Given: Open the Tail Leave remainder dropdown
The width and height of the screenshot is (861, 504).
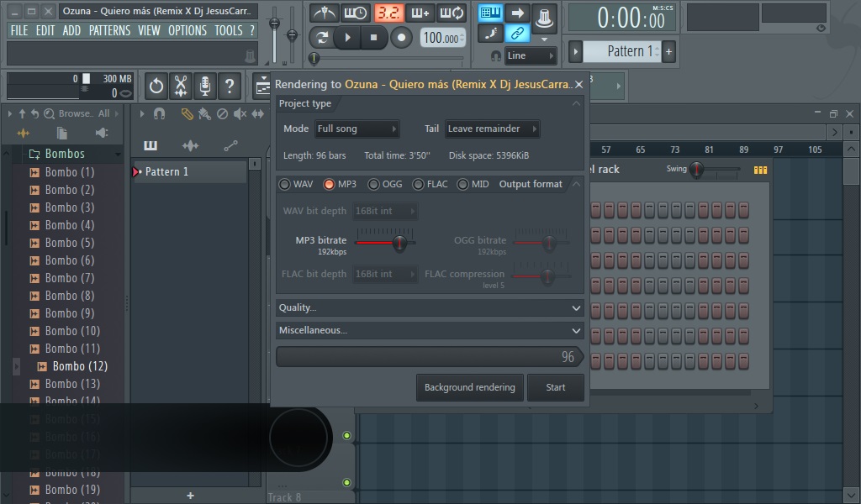Looking at the screenshot, I should 493,129.
